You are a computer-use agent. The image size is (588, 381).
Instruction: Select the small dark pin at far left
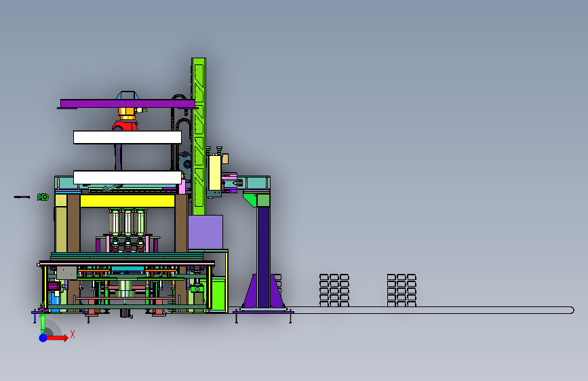(x=22, y=197)
